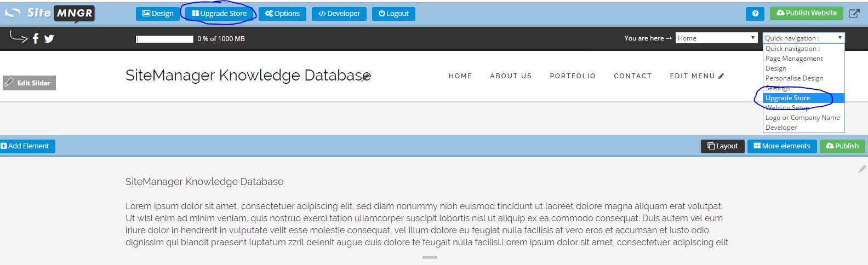Click the pencil edit icon of content block
Viewport: 868px width, 265px height.
[x=862, y=169]
